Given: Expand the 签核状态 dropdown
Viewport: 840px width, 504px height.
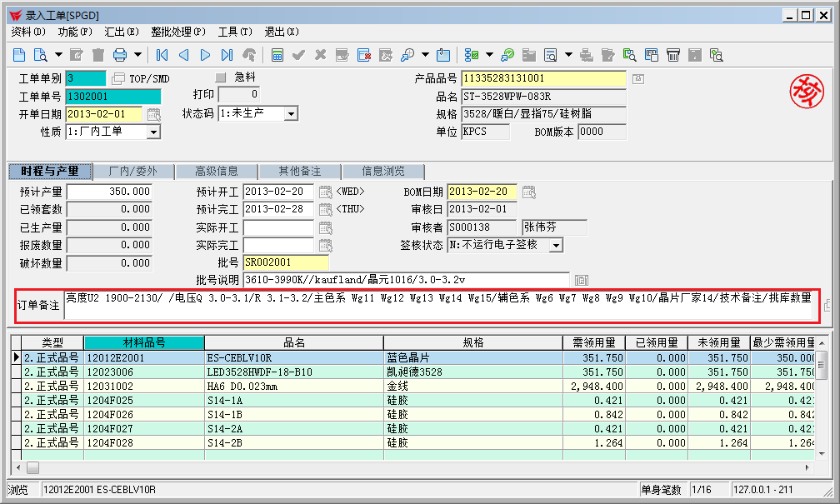Looking at the screenshot, I should [556, 245].
